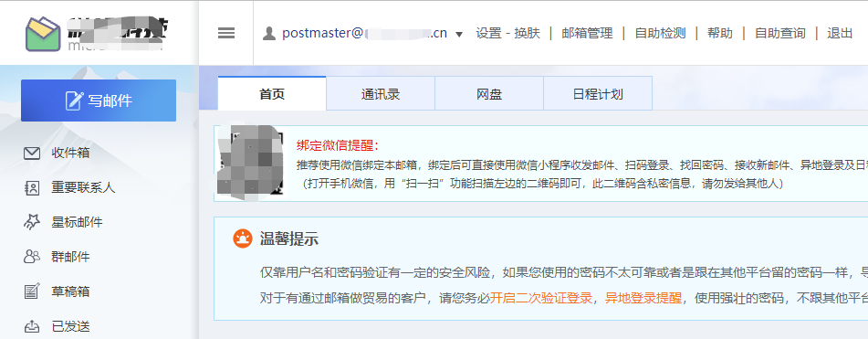Open 换肤 skin option
This screenshot has width=868, height=339.
(527, 33)
